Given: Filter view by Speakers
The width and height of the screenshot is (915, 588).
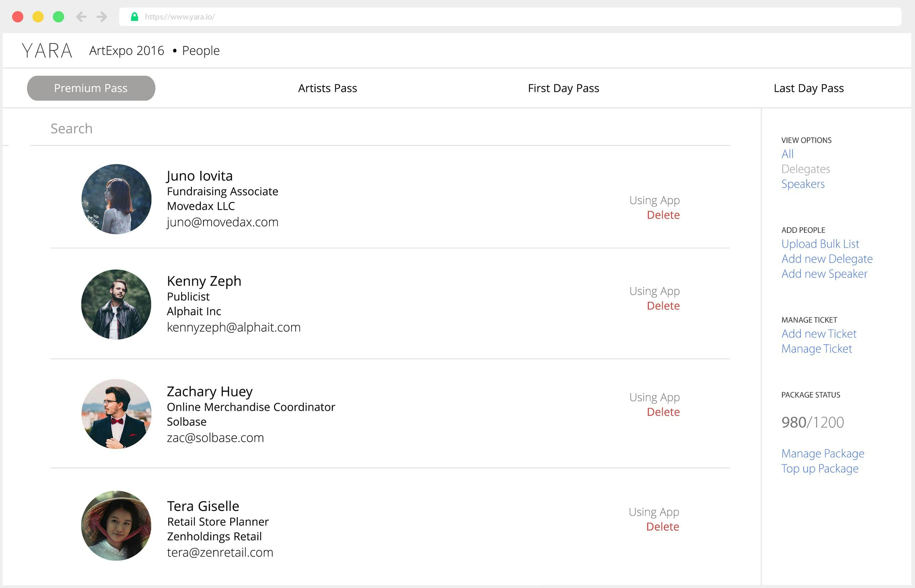Looking at the screenshot, I should (x=803, y=184).
